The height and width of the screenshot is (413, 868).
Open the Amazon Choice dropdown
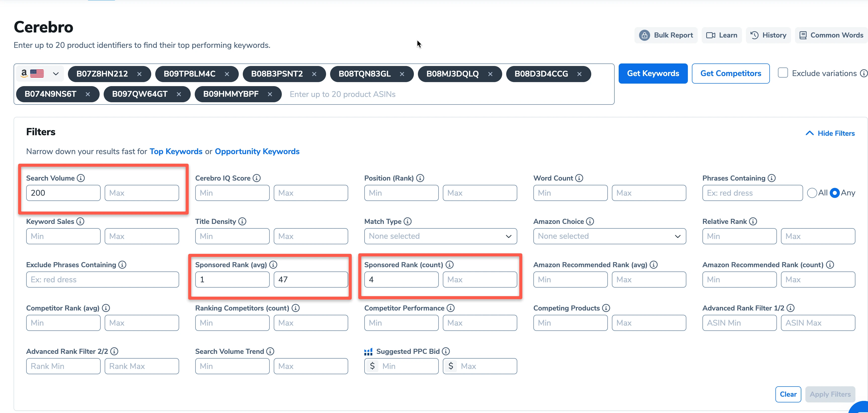(609, 236)
